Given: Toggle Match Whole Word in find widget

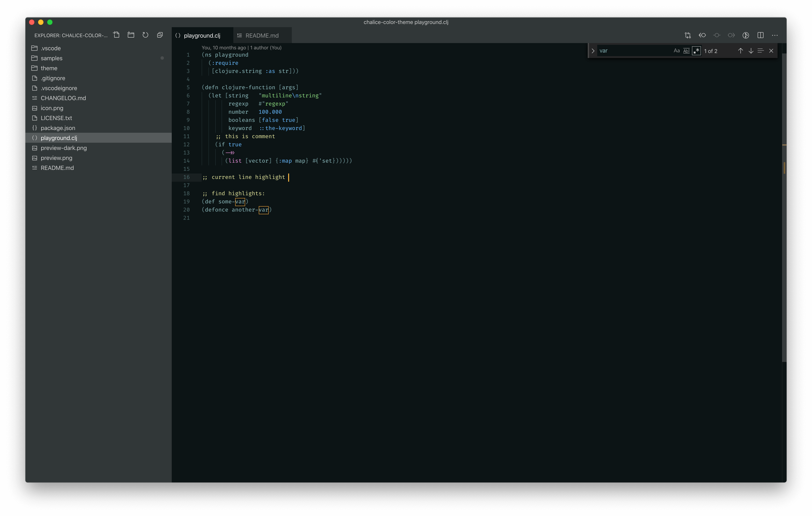Looking at the screenshot, I should point(686,51).
